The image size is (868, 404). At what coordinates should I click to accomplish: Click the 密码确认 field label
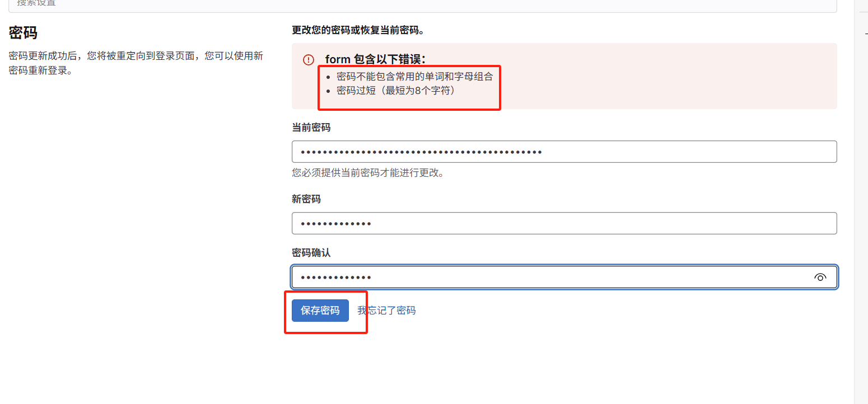click(x=311, y=253)
